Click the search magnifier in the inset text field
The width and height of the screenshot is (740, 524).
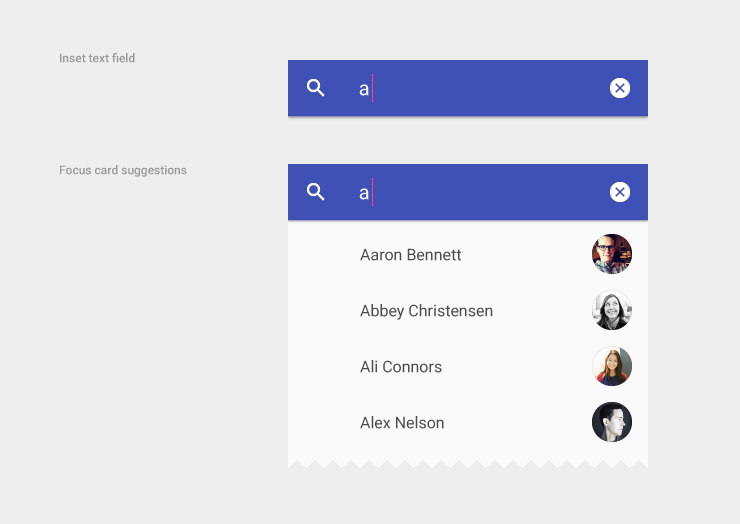pyautogui.click(x=316, y=88)
